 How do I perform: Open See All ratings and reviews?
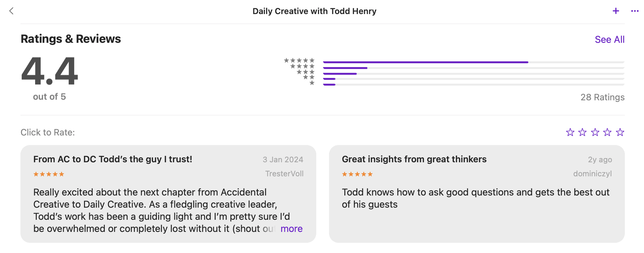pos(609,40)
